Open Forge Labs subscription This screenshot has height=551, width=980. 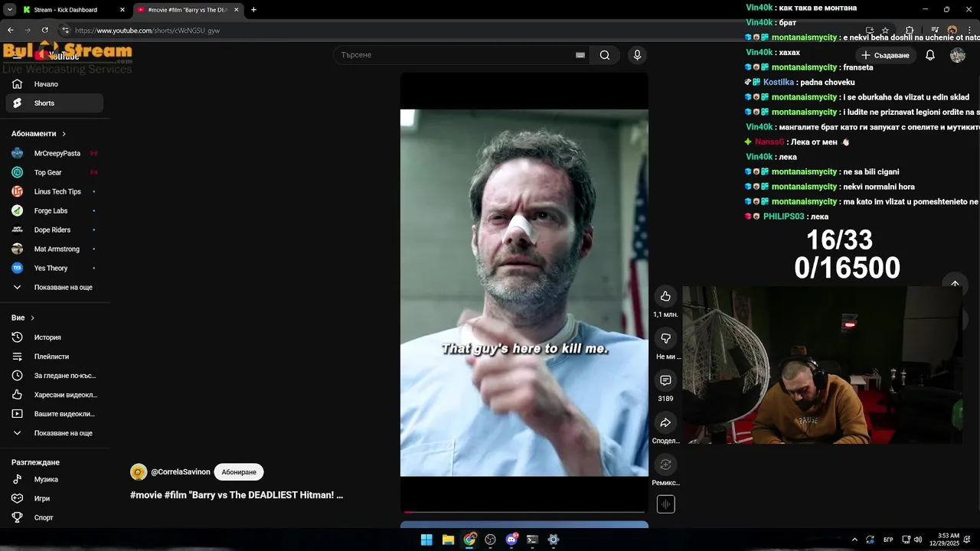point(54,211)
